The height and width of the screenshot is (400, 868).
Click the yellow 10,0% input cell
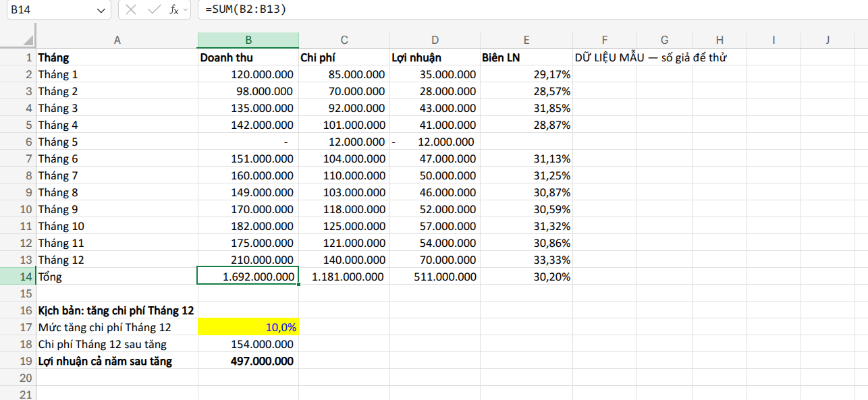coord(248,327)
